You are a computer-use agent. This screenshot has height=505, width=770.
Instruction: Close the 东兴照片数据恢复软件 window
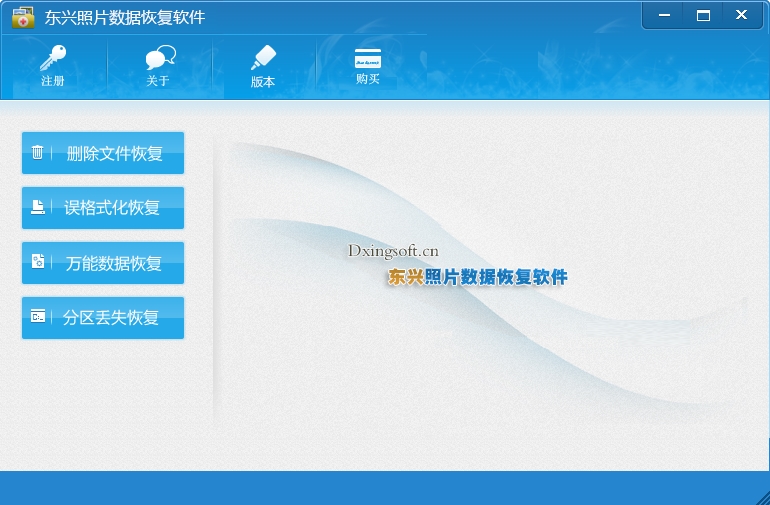(742, 15)
